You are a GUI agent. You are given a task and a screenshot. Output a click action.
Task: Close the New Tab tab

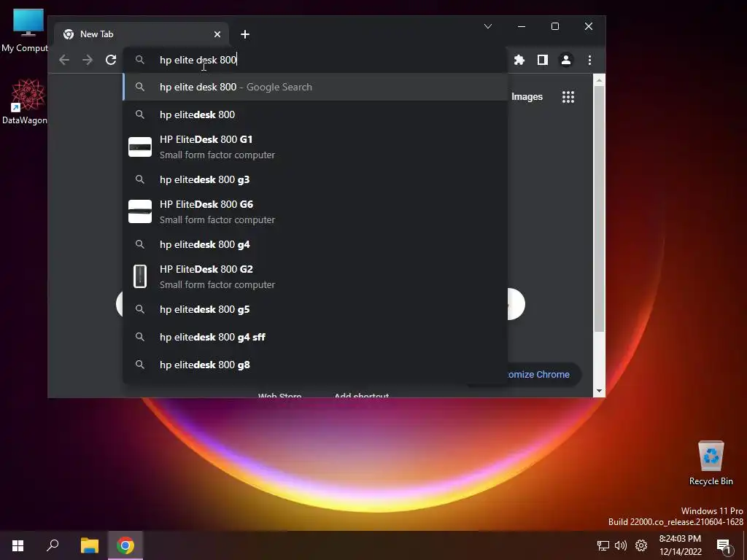pyautogui.click(x=217, y=34)
